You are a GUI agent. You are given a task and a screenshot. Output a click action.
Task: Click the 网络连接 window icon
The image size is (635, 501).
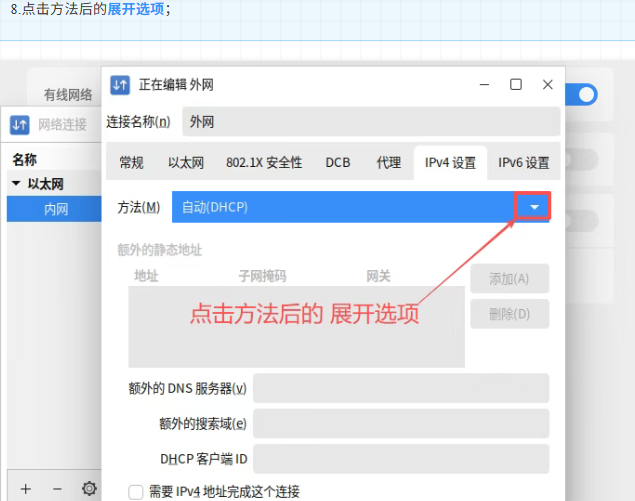20,125
